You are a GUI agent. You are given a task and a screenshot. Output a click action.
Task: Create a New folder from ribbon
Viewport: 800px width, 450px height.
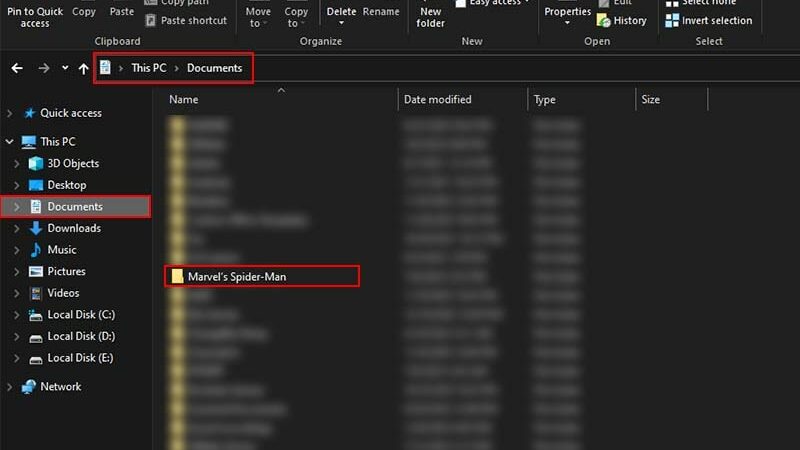point(430,17)
